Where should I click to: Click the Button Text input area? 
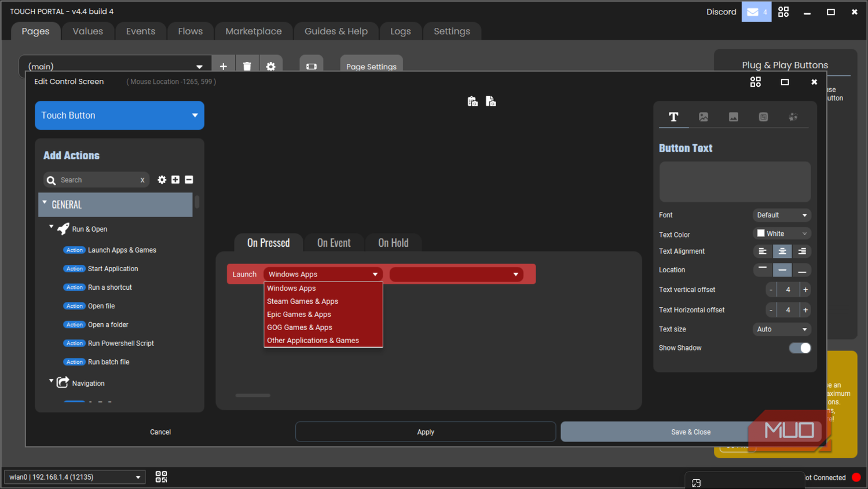(x=735, y=182)
